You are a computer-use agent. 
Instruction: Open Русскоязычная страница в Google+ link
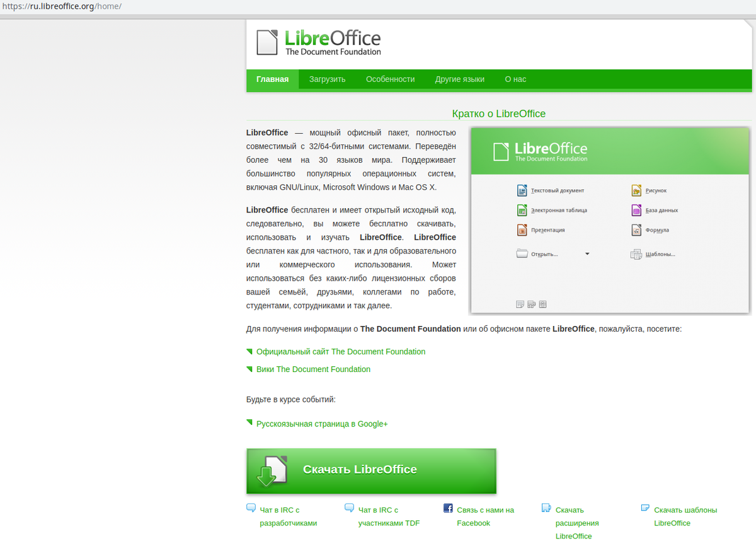click(322, 424)
